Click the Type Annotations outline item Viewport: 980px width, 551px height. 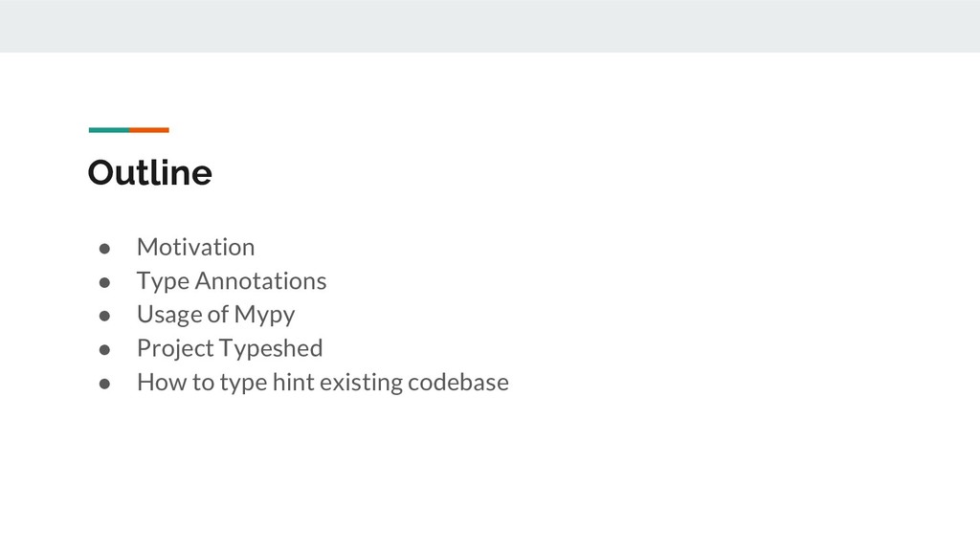pos(231,281)
